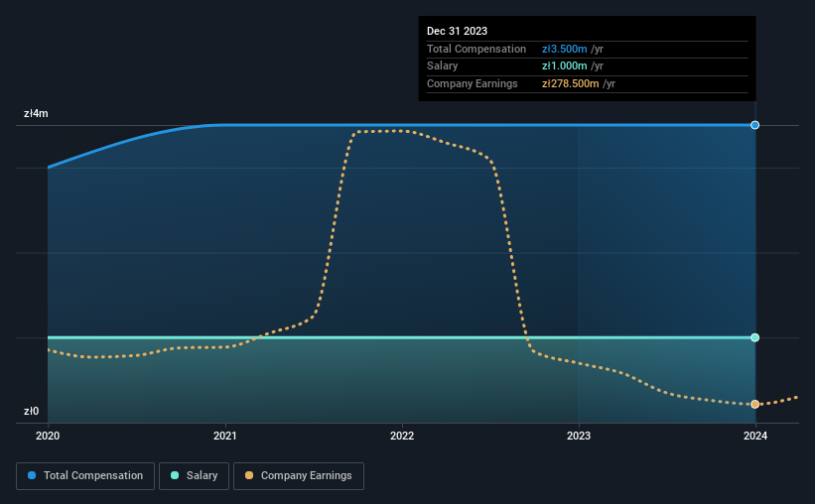Image resolution: width=815 pixels, height=504 pixels.
Task: Click the Salary label in tooltip
Action: click(443, 66)
